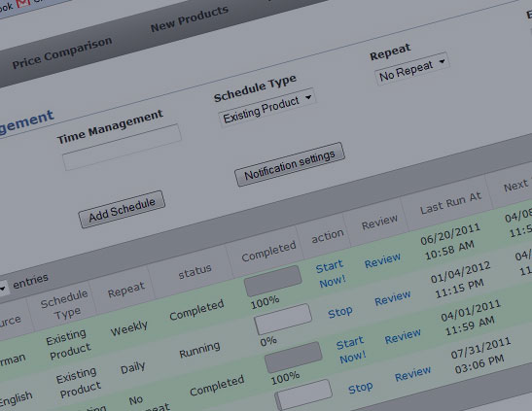Click Review link in 07/31/2011 row

[413, 373]
